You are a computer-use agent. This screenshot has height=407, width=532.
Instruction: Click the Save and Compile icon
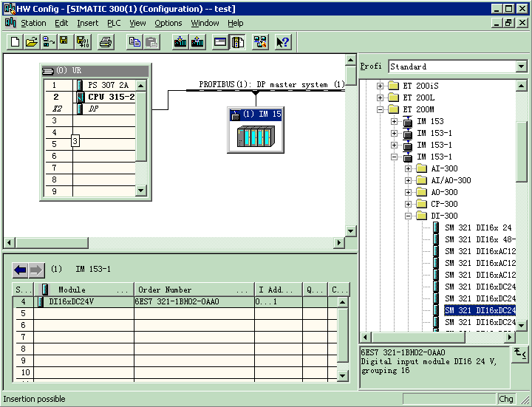pyautogui.click(x=83, y=42)
